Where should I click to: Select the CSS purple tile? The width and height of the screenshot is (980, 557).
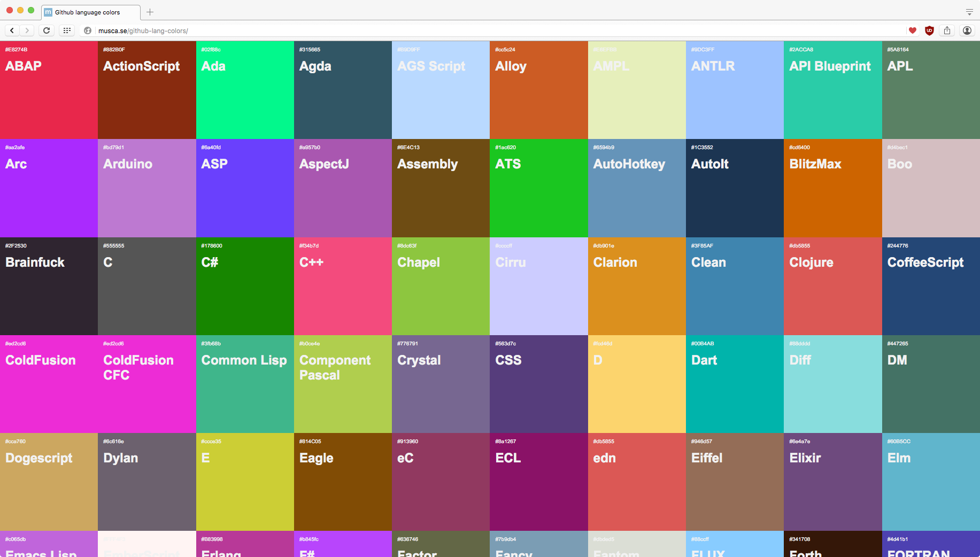tap(539, 384)
